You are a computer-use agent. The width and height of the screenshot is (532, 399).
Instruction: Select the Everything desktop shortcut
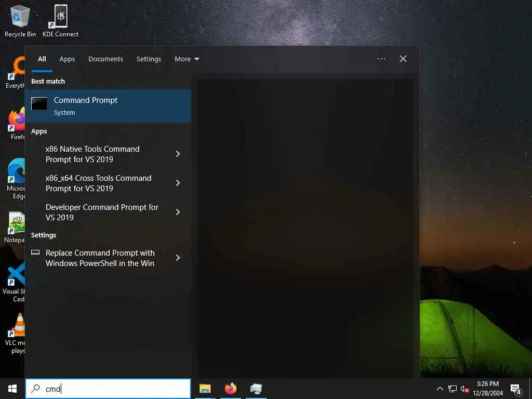pyautogui.click(x=15, y=73)
